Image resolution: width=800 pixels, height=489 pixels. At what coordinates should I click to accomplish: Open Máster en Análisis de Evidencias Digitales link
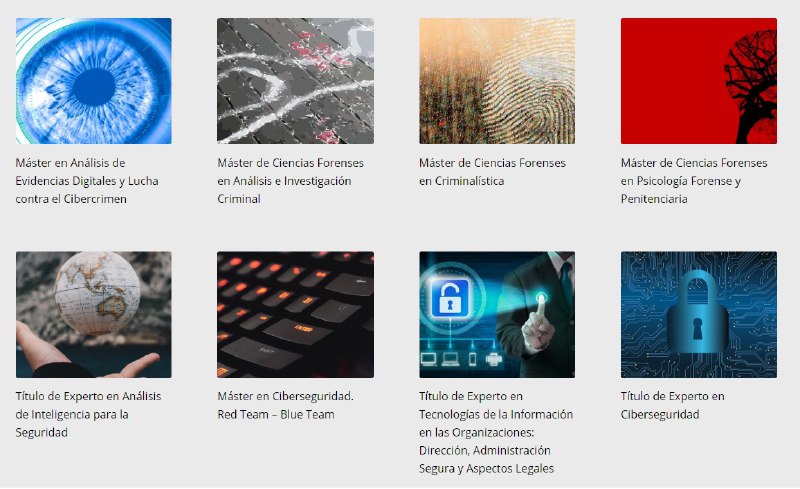coord(87,181)
